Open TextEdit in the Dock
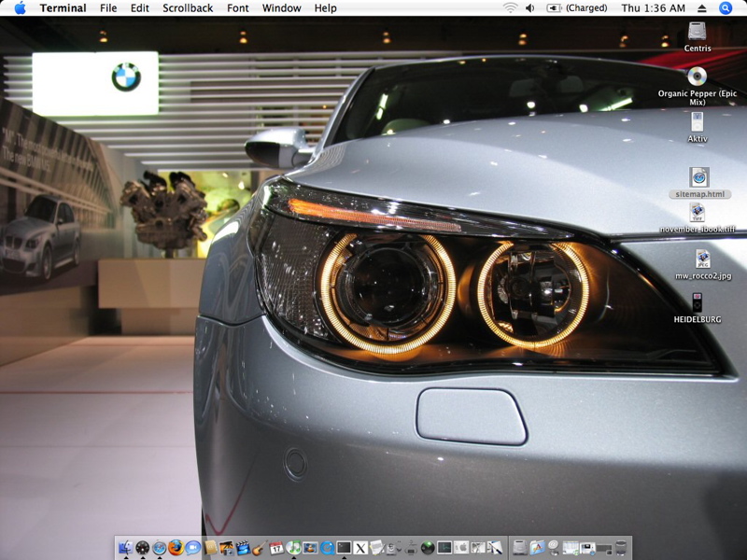Image resolution: width=747 pixels, height=560 pixels. pyautogui.click(x=377, y=548)
